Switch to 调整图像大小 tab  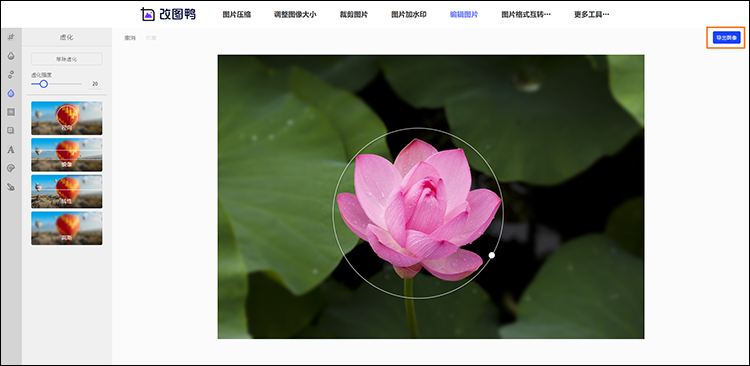pos(295,14)
